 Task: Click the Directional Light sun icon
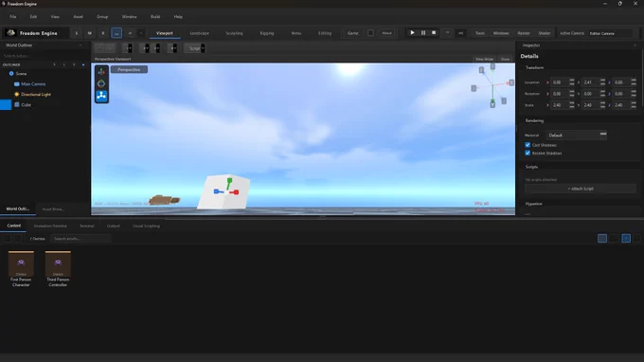(x=16, y=94)
